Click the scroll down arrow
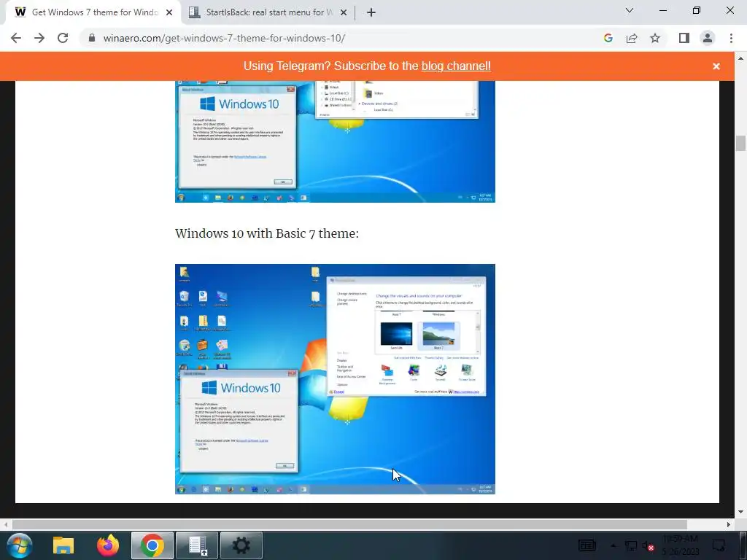The height and width of the screenshot is (560, 747). 740,512
